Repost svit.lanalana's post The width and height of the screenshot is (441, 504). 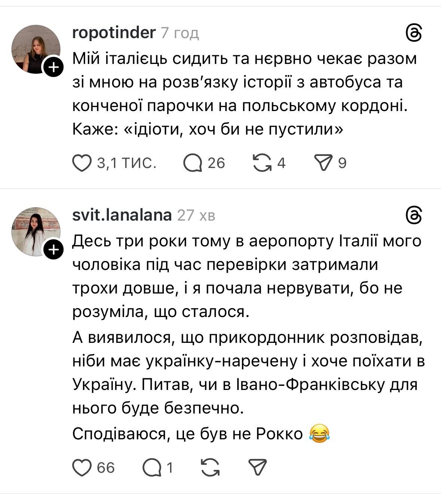tap(210, 468)
